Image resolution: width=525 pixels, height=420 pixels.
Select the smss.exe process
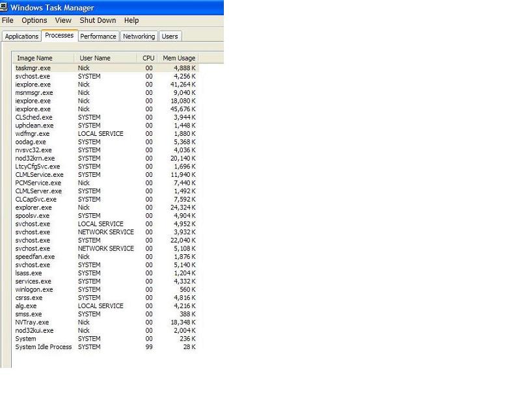[x=106, y=314]
